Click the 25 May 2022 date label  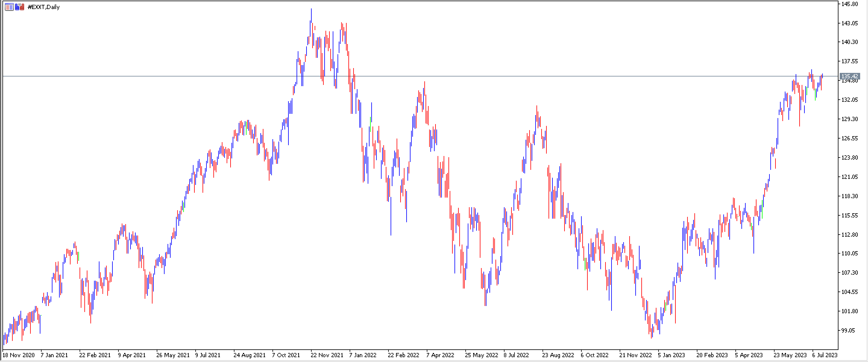point(482,355)
